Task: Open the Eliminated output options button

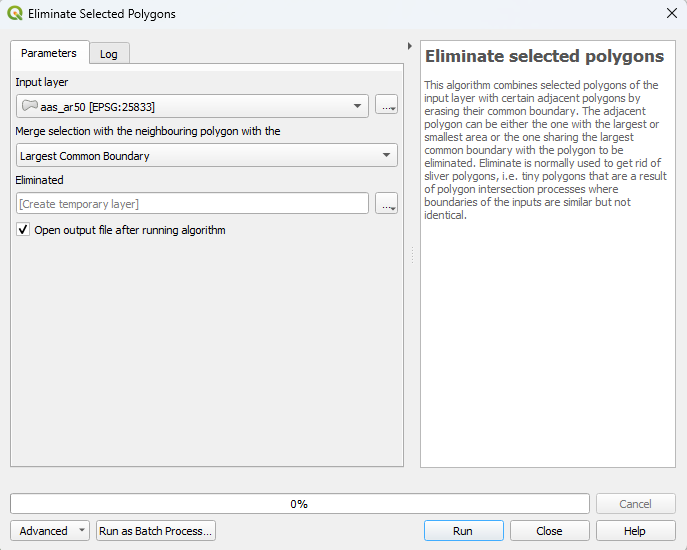Action: [x=386, y=204]
